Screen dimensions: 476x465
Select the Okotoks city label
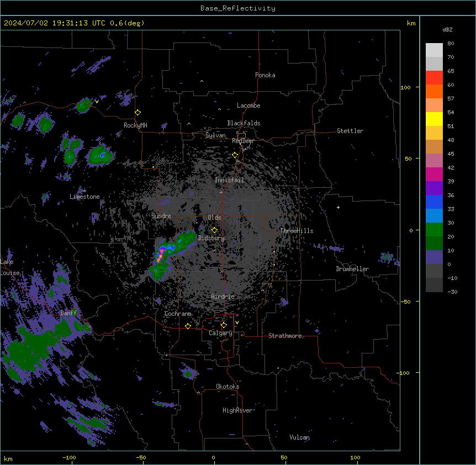tap(228, 387)
